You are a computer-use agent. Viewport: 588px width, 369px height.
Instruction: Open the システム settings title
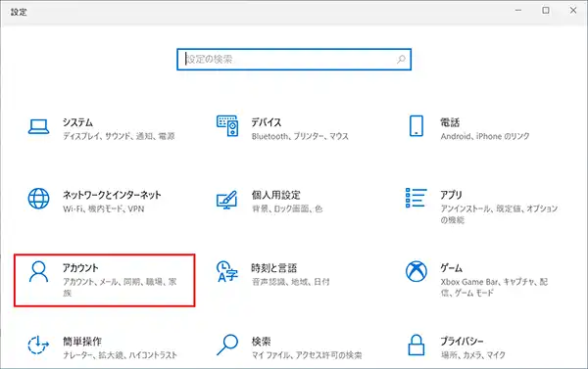click(77, 122)
